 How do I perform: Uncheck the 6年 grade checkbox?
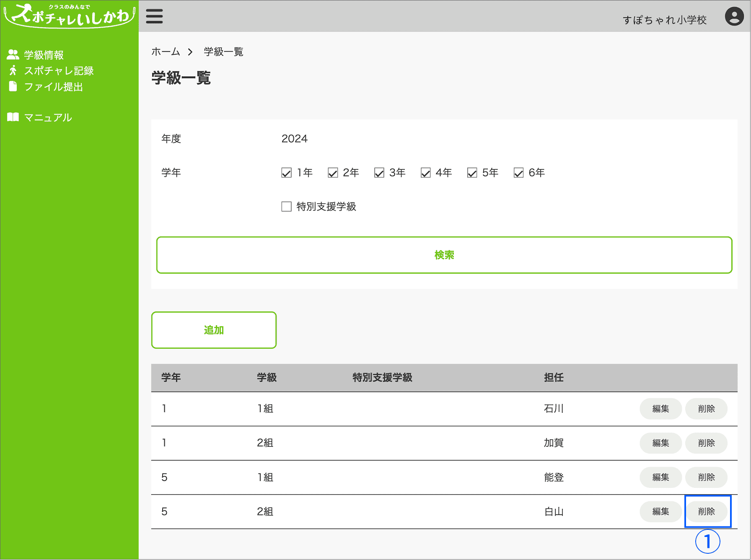pyautogui.click(x=518, y=173)
